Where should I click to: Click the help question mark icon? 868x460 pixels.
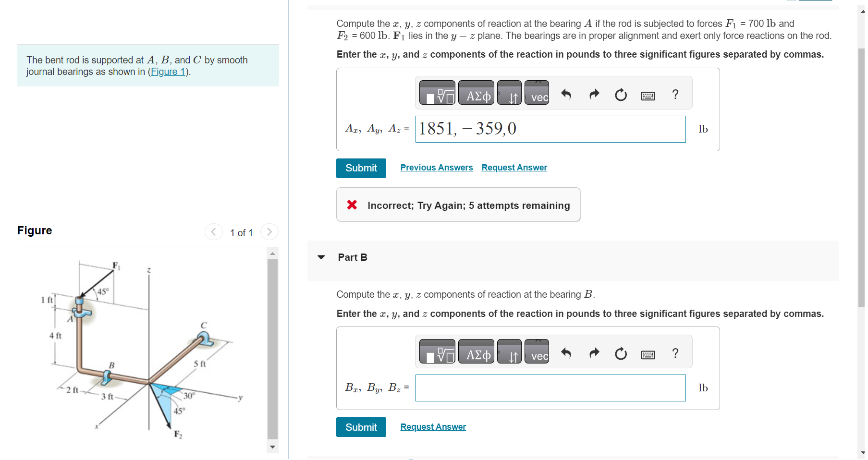pyautogui.click(x=675, y=95)
